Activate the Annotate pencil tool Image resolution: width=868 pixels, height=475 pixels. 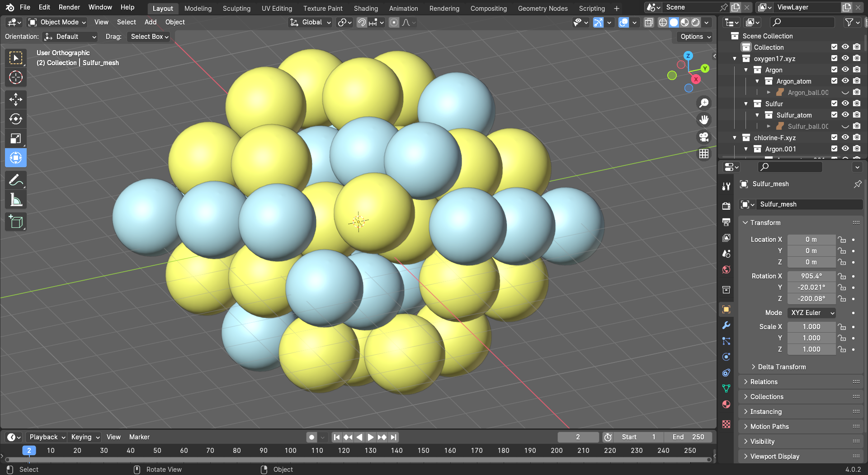coord(16,180)
